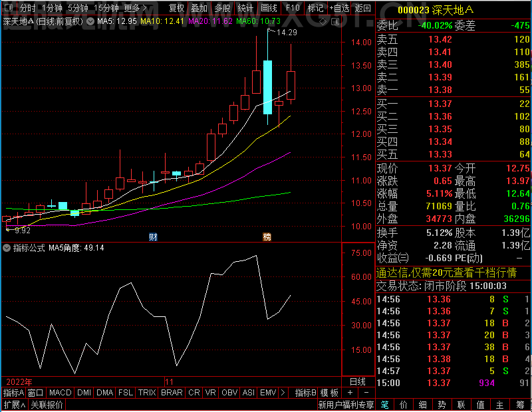Image resolution: width=532 pixels, height=412 pixels.
Task: Open 关联报价 related quotes
Action: (x=47, y=405)
